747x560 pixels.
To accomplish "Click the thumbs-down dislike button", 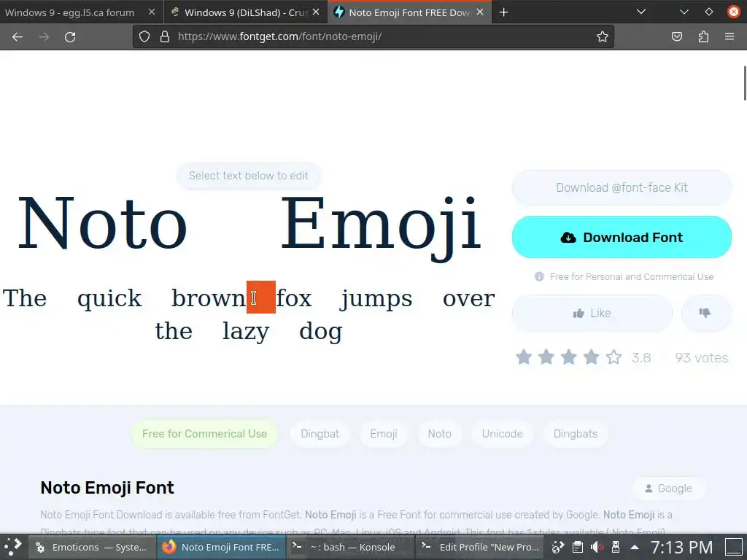I will pyautogui.click(x=706, y=313).
